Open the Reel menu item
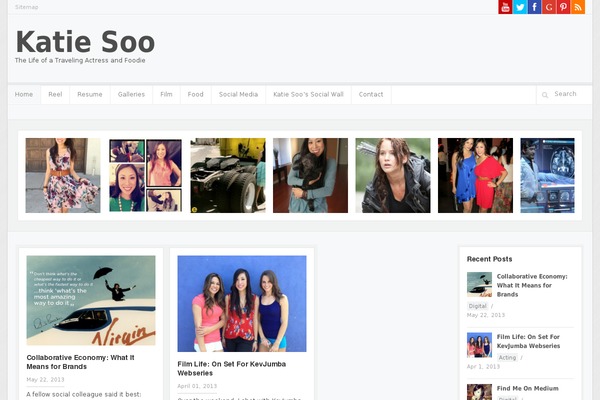The width and height of the screenshot is (600, 400). pos(55,94)
